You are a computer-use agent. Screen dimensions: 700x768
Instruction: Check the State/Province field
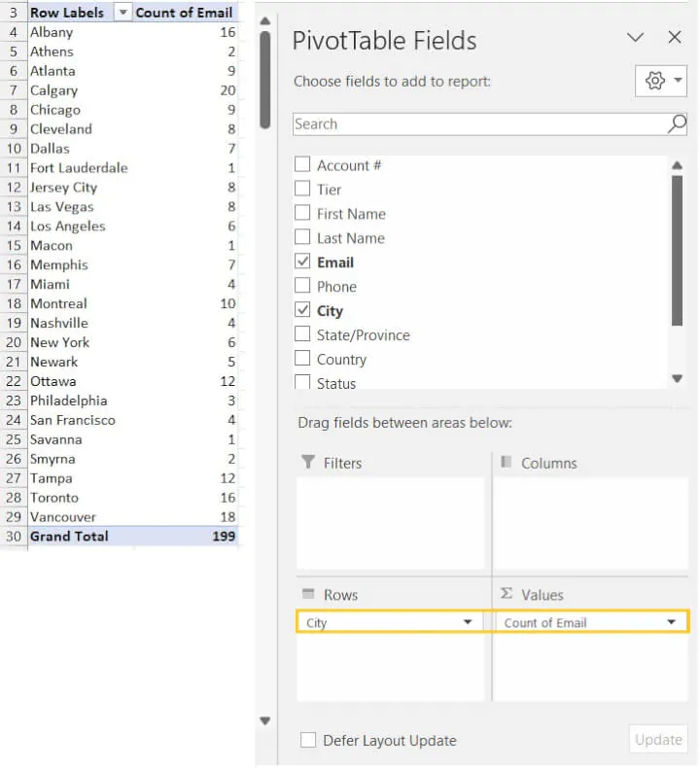click(302, 334)
